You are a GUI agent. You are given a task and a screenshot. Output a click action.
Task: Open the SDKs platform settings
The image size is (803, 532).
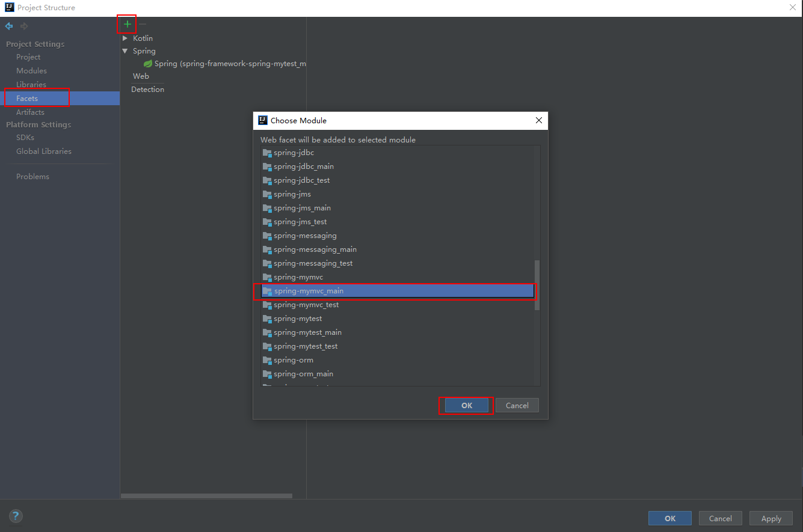pos(25,138)
